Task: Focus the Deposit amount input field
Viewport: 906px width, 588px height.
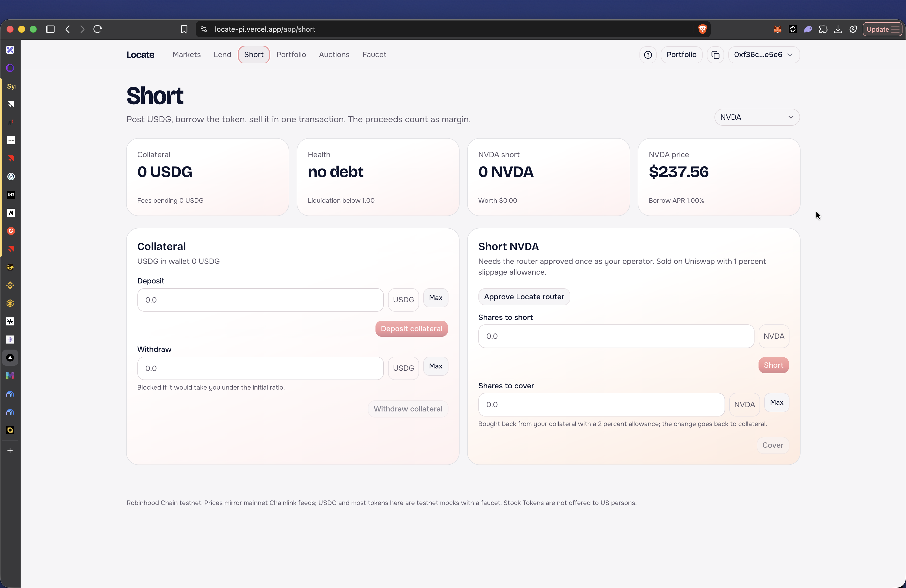Action: (260, 300)
